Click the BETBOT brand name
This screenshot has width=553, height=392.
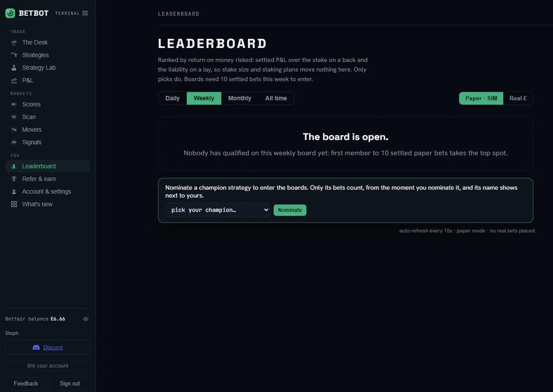34,13
